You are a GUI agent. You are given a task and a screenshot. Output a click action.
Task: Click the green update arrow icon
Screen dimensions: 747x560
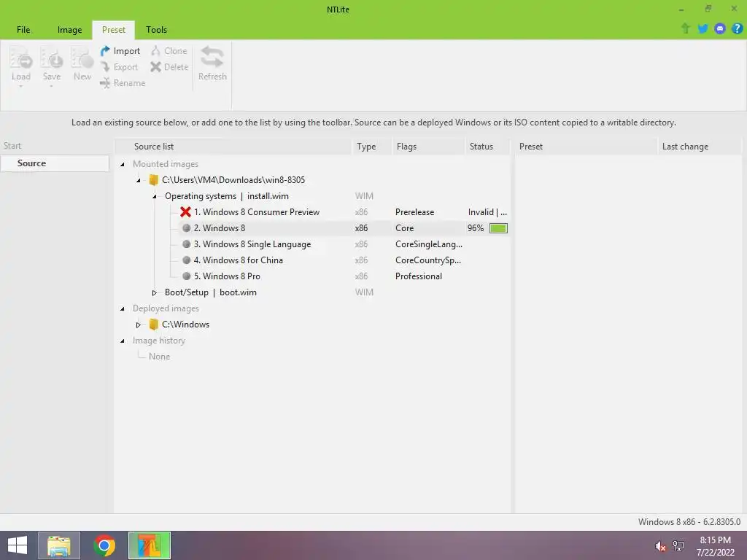pos(686,28)
